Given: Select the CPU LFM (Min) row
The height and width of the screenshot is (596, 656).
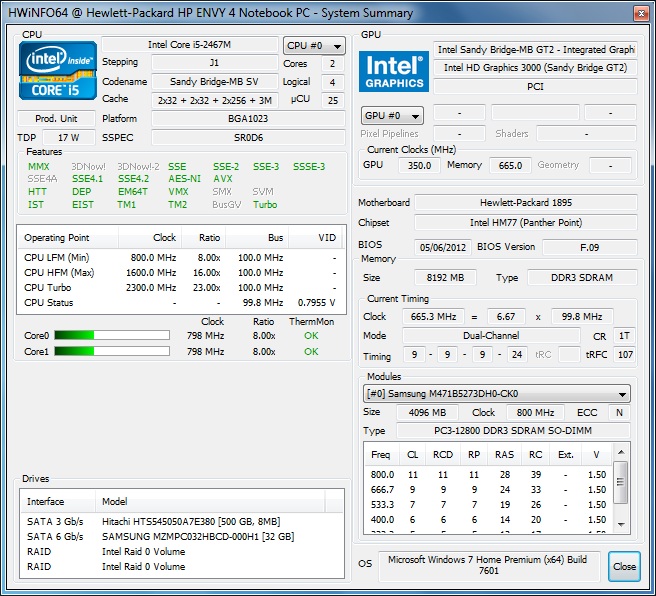Looking at the screenshot, I should (181, 258).
